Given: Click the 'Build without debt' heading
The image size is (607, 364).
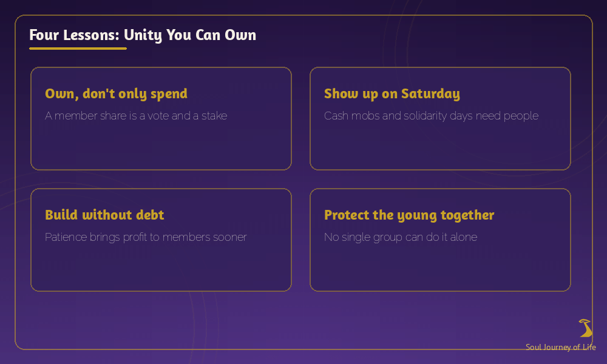Looking at the screenshot, I should tap(104, 215).
